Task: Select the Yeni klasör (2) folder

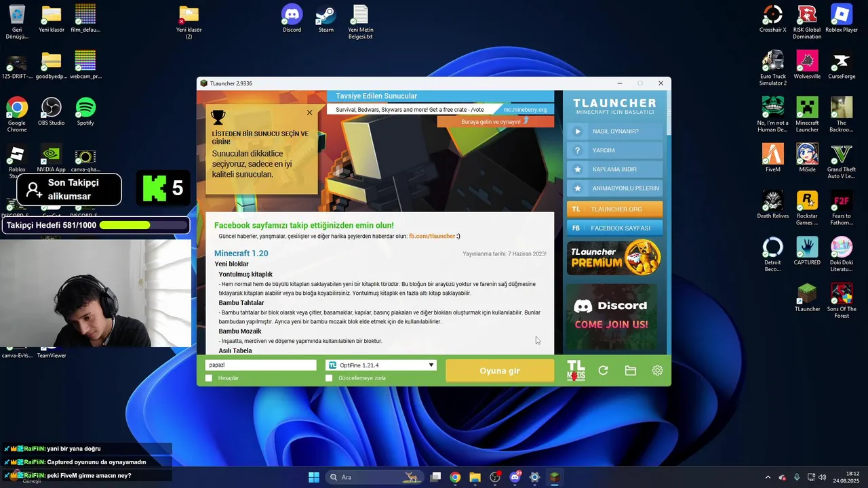Action: [x=189, y=22]
